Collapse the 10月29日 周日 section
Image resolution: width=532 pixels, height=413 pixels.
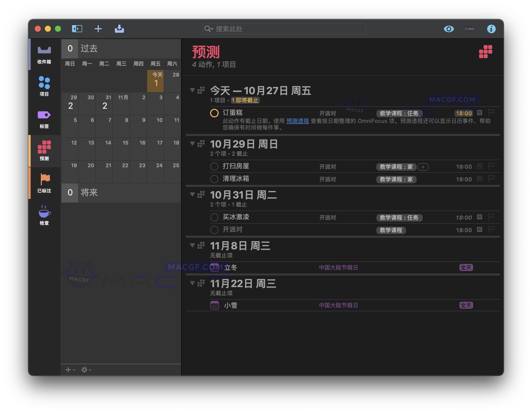pyautogui.click(x=193, y=144)
